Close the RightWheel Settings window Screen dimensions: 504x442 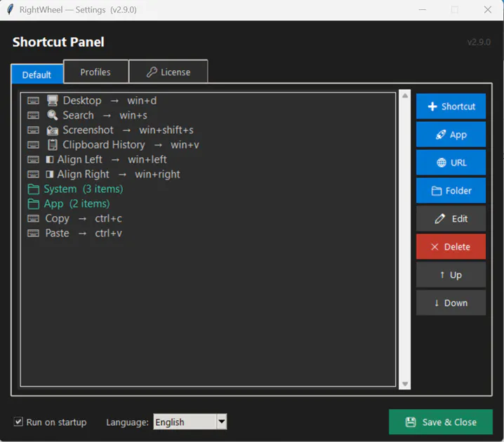(x=488, y=10)
